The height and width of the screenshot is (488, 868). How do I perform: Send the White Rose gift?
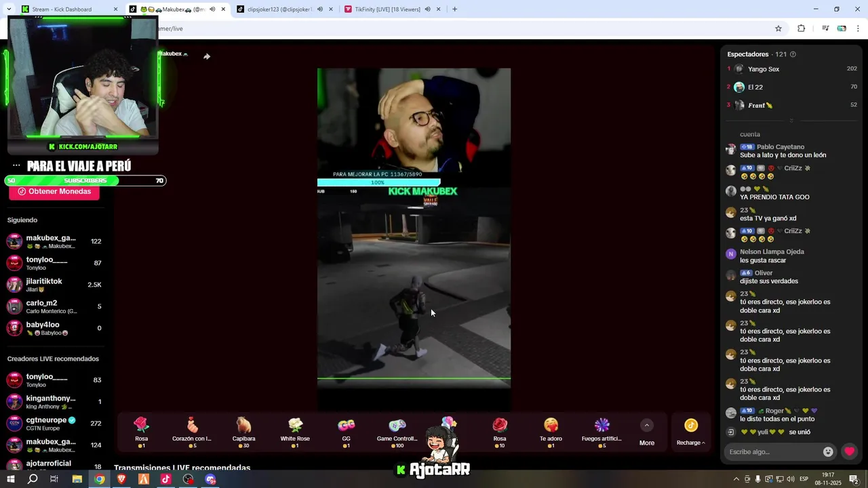click(x=295, y=432)
